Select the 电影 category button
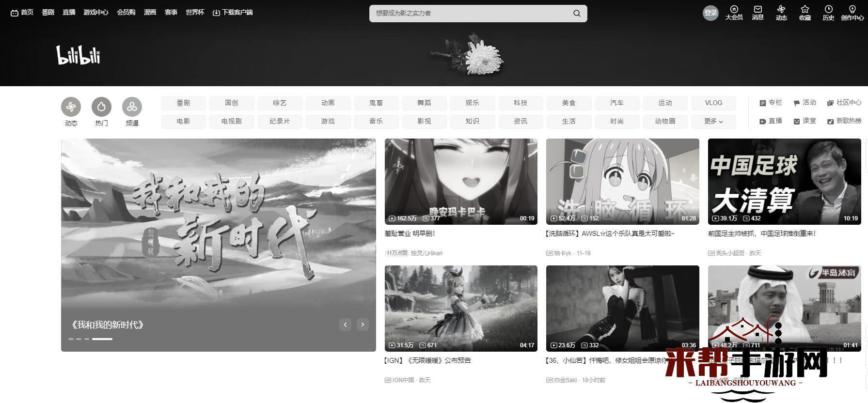Screen dimensions: 868x403 (184, 121)
